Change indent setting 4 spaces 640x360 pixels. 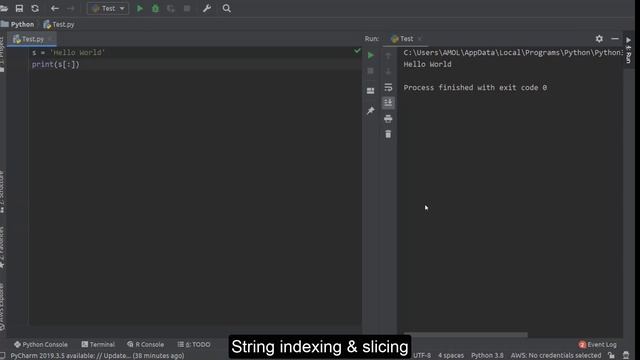[x=451, y=356]
